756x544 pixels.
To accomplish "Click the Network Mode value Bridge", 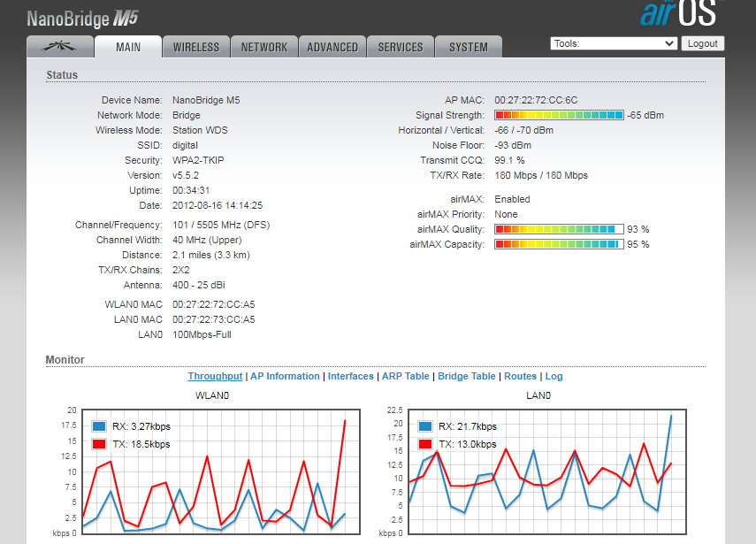I will click(187, 115).
